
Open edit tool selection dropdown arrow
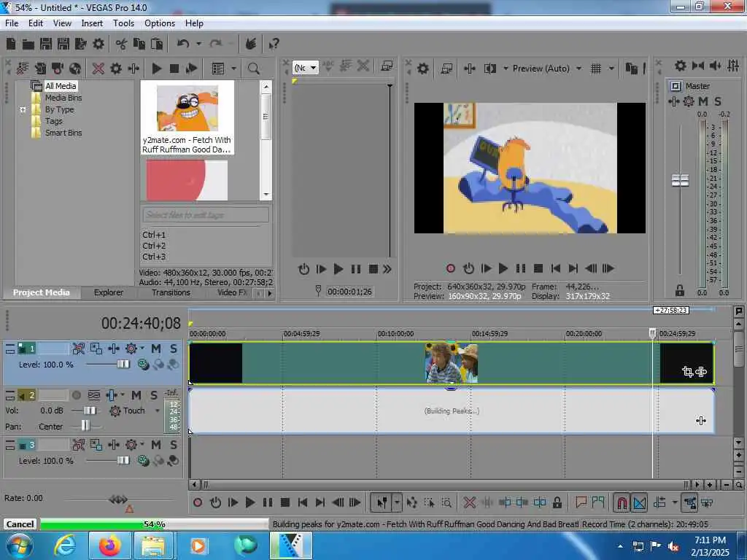pos(396,502)
